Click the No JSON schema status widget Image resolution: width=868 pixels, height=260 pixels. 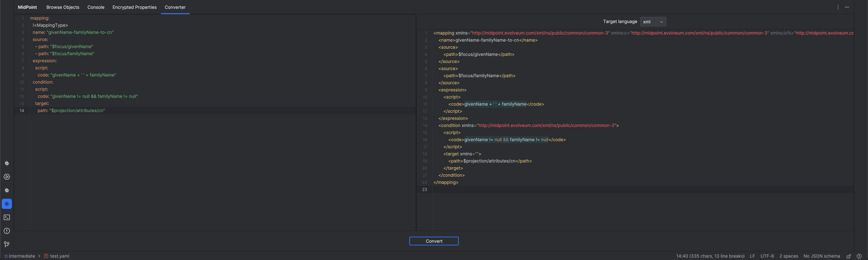(x=822, y=256)
